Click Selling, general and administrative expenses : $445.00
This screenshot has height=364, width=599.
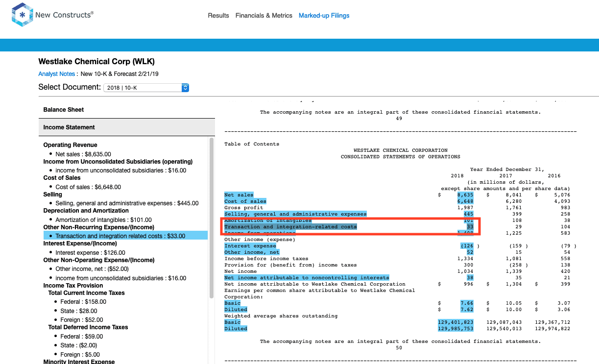pos(127,203)
